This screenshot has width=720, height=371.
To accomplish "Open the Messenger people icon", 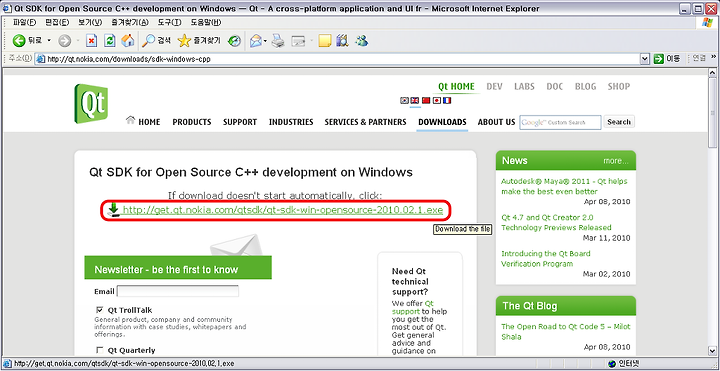I will click(x=362, y=41).
